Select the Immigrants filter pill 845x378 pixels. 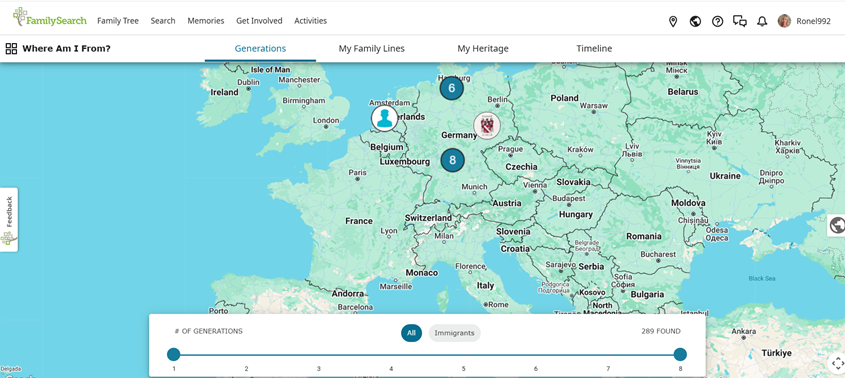tap(454, 333)
